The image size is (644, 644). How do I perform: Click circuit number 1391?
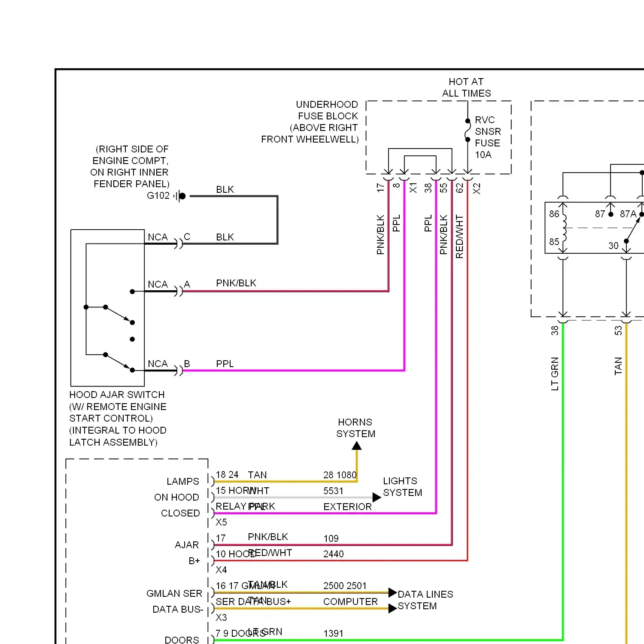coord(334,633)
